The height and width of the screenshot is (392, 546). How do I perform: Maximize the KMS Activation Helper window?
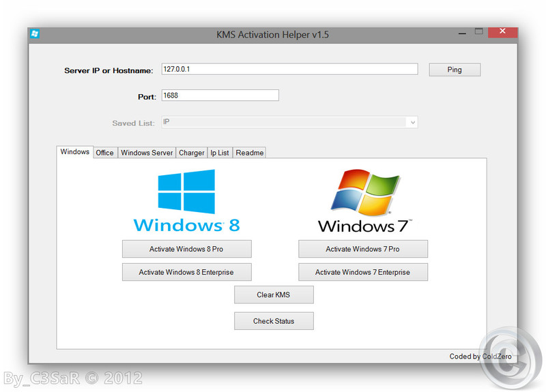point(479,31)
